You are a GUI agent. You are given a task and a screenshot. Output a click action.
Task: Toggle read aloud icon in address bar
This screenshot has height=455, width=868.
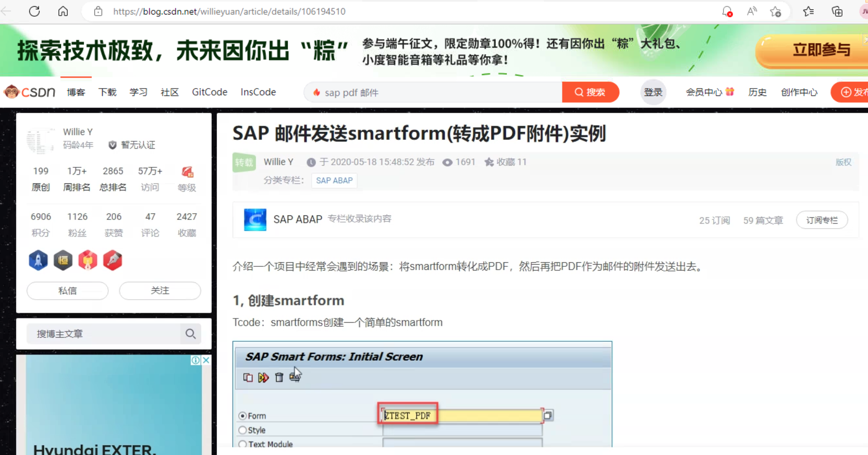click(752, 11)
